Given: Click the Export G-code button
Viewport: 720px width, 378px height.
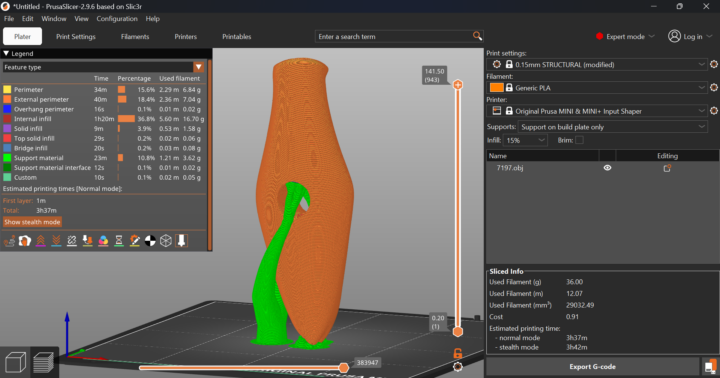Looking at the screenshot, I should tap(592, 367).
